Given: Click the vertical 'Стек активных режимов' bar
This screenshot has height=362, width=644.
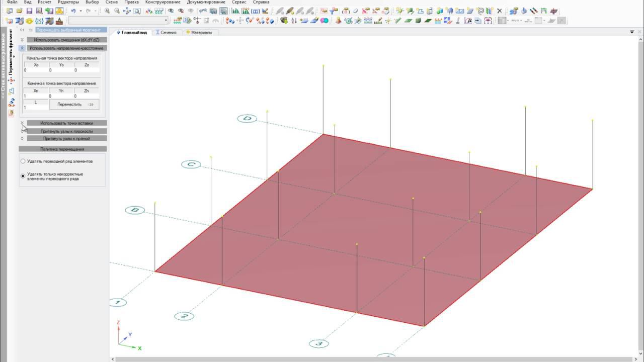Looking at the screenshot, I should [4, 65].
